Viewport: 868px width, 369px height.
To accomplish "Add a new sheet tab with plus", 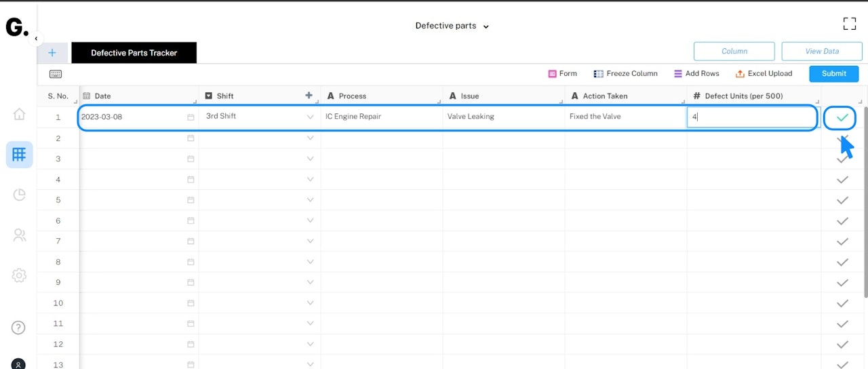I will (52, 53).
